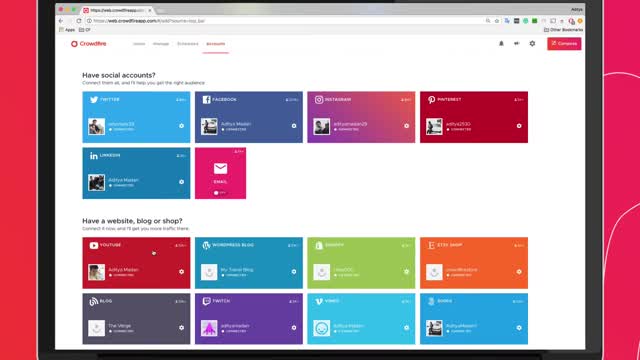Click the Blog RSS feed icon
Screen dimensions: 640x360
pos(94,302)
